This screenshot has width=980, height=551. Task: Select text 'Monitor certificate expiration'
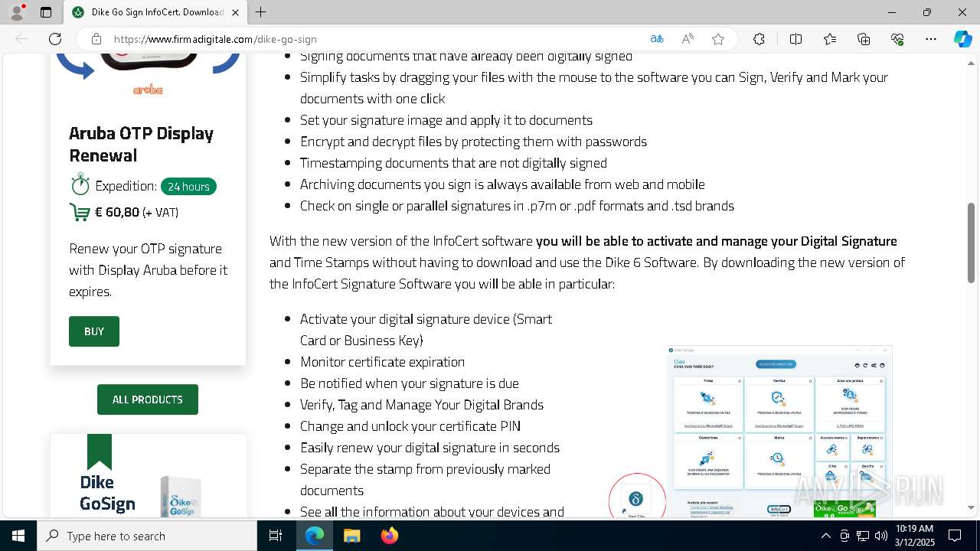[382, 361]
